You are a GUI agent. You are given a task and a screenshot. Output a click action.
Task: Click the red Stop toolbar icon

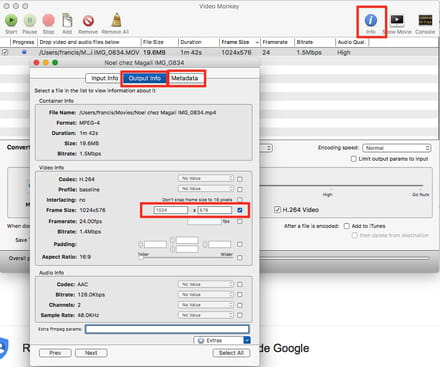pyautogui.click(x=48, y=21)
